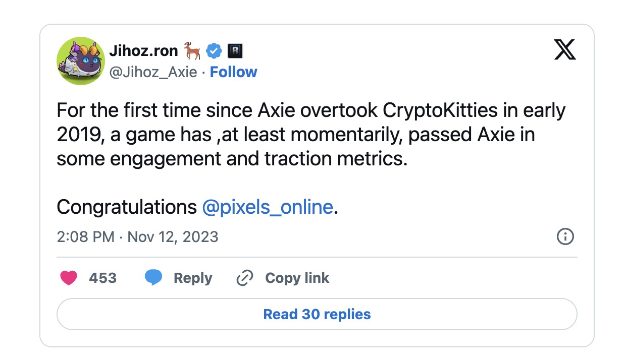Open the X logo link
Viewport: 625px width, 364px height.
565,49
